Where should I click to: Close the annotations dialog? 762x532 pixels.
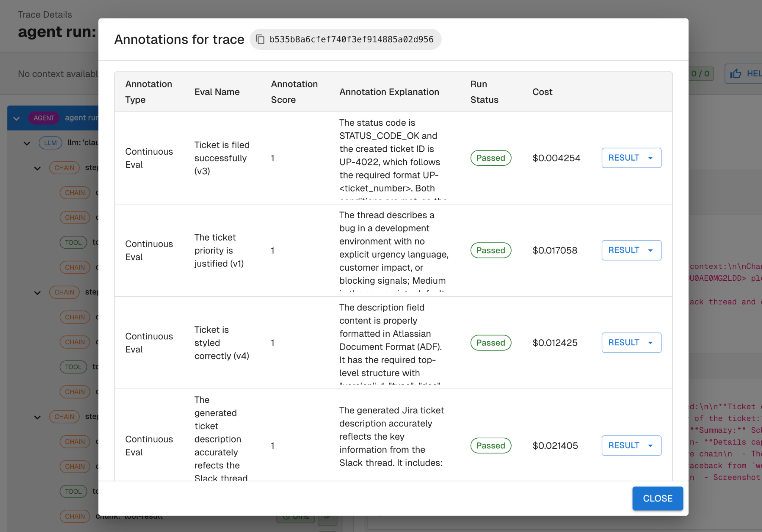point(657,498)
